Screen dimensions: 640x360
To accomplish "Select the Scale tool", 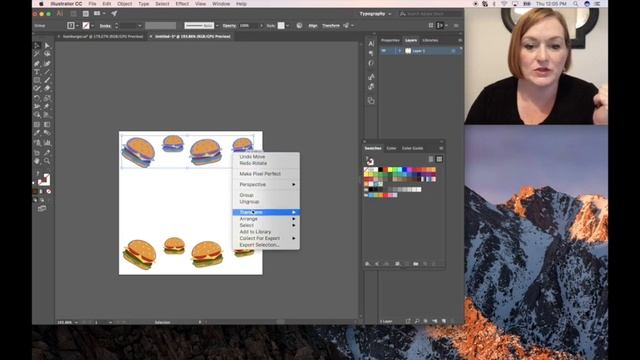I will (x=47, y=98).
